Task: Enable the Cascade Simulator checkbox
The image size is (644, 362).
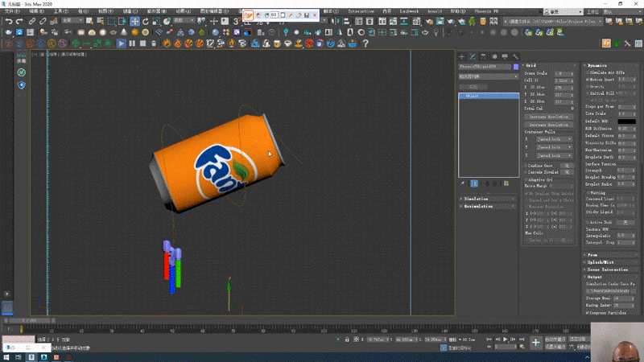Action: coord(526,172)
